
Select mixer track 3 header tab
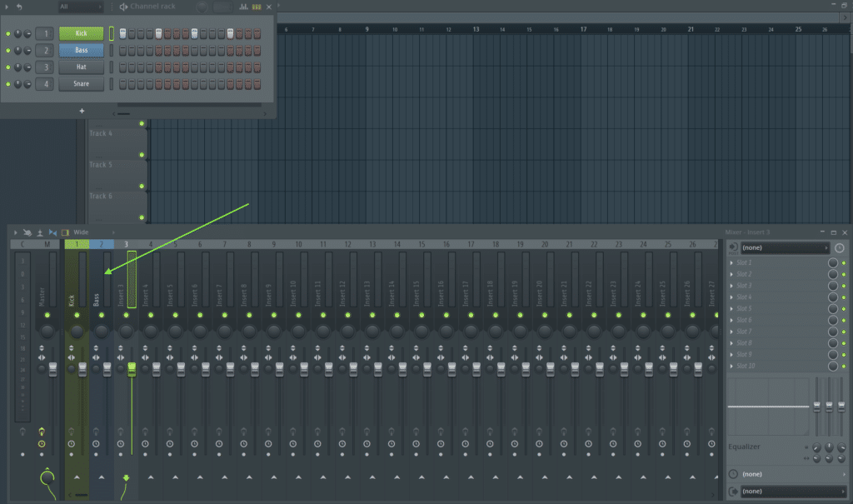point(127,244)
